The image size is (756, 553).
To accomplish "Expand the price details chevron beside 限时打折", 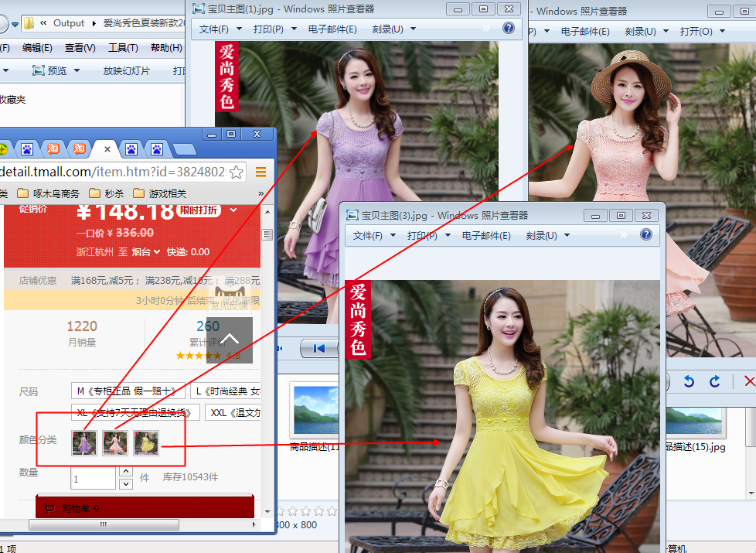I will click(x=233, y=210).
